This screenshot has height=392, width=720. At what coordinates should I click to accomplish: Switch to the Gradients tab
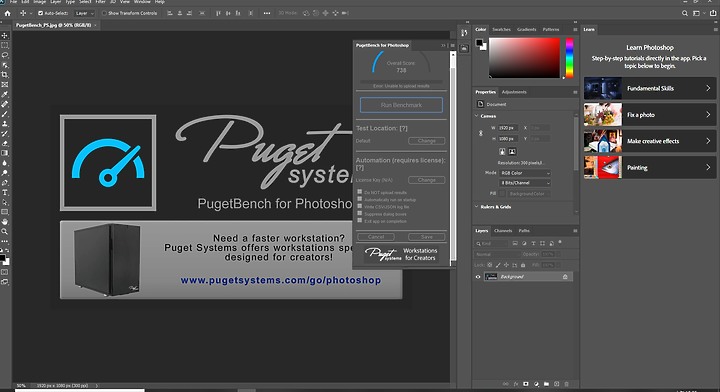526,29
